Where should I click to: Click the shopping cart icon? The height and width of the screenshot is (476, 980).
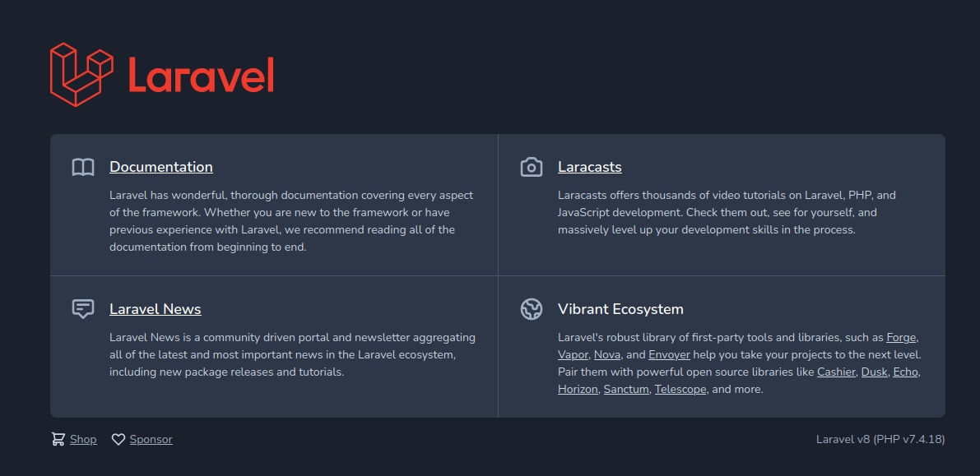pos(58,440)
